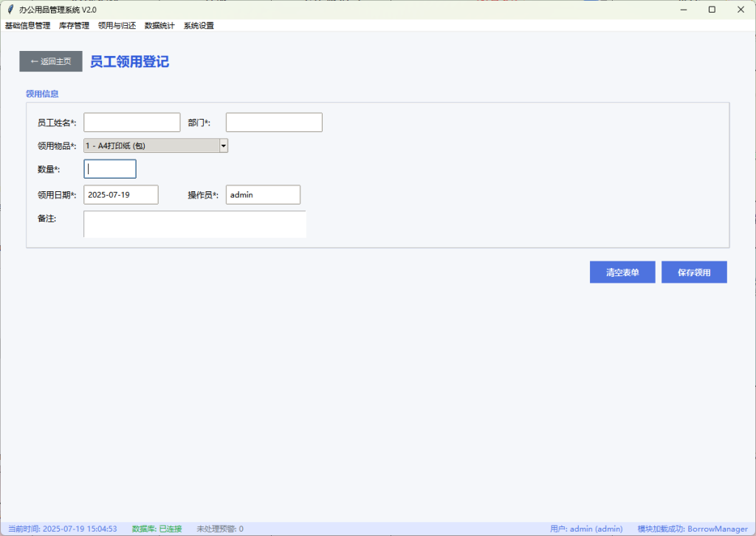Viewport: 756px width, 536px height.
Task: Expand the 领用物品 dropdown arrow
Action: point(223,146)
